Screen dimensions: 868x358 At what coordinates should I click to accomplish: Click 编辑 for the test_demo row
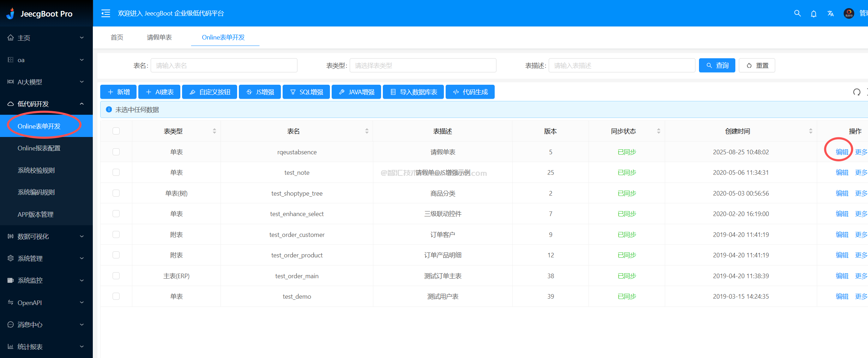[x=842, y=296]
